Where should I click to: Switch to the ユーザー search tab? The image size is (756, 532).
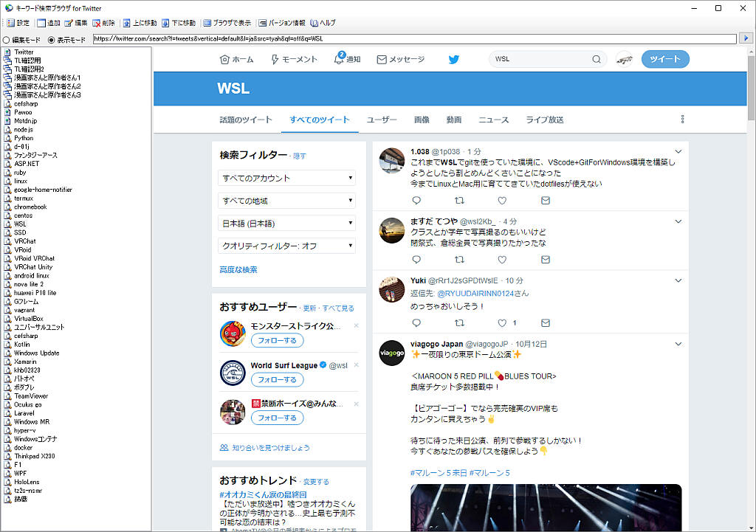coord(382,120)
